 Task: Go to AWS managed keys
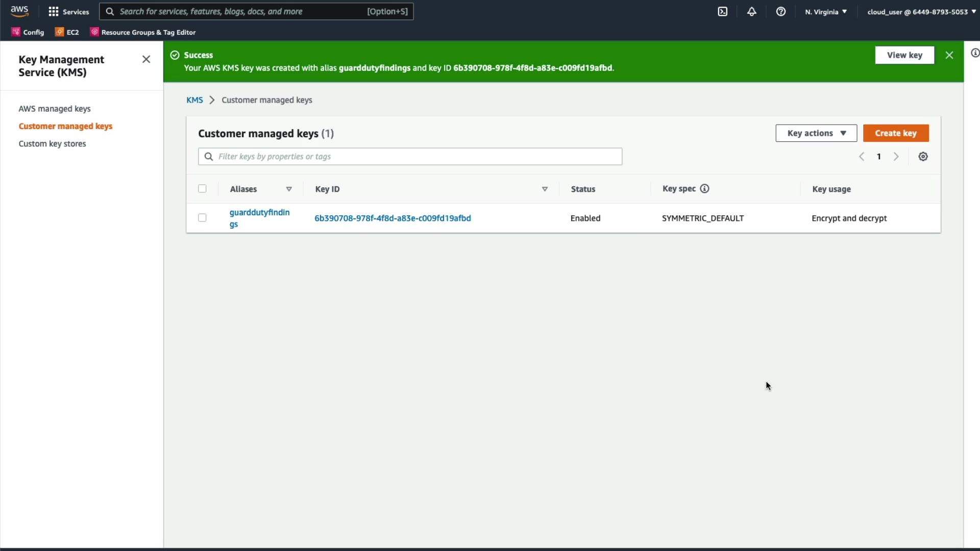55,109
